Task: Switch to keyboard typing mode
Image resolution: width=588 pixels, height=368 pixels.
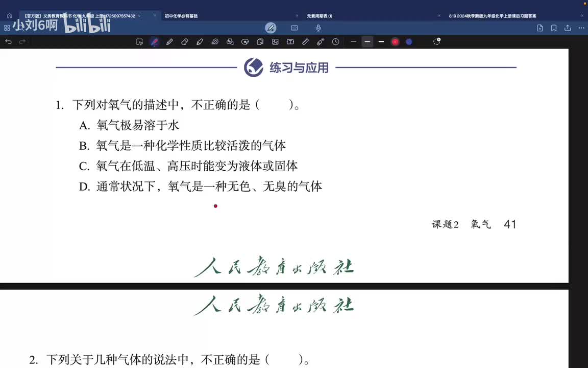Action: click(295, 28)
